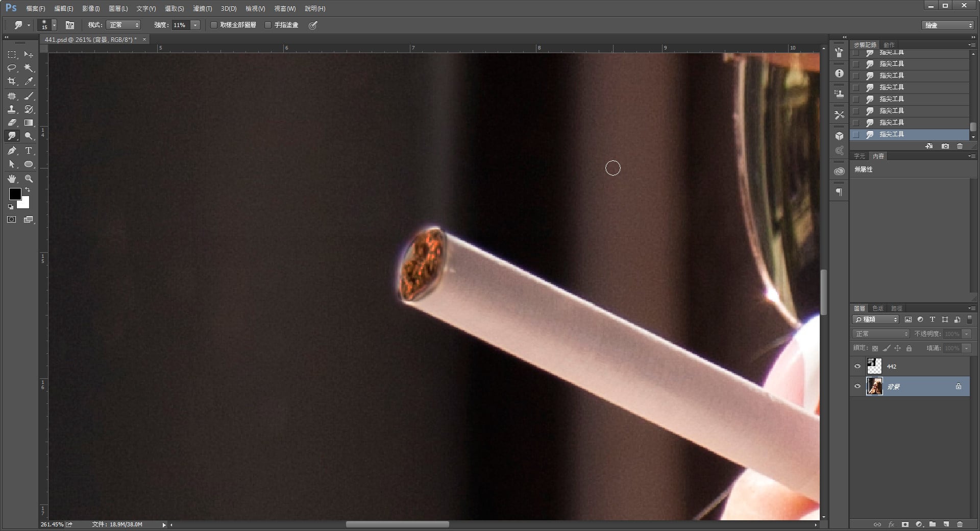The image size is (980, 531).
Task: Select the Lasso tool
Action: 12,68
